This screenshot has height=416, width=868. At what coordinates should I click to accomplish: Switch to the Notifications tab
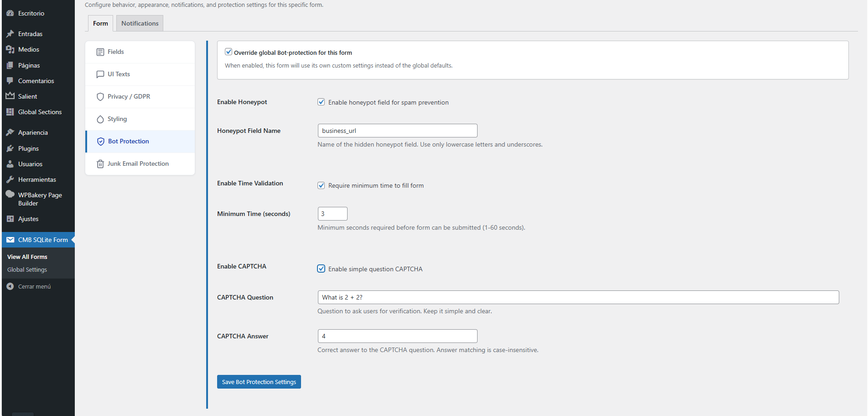(140, 23)
